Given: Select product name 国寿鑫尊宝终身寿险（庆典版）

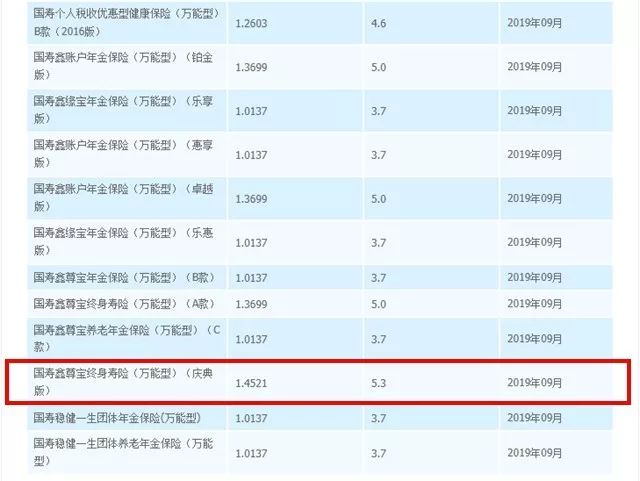Looking at the screenshot, I should [123, 382].
